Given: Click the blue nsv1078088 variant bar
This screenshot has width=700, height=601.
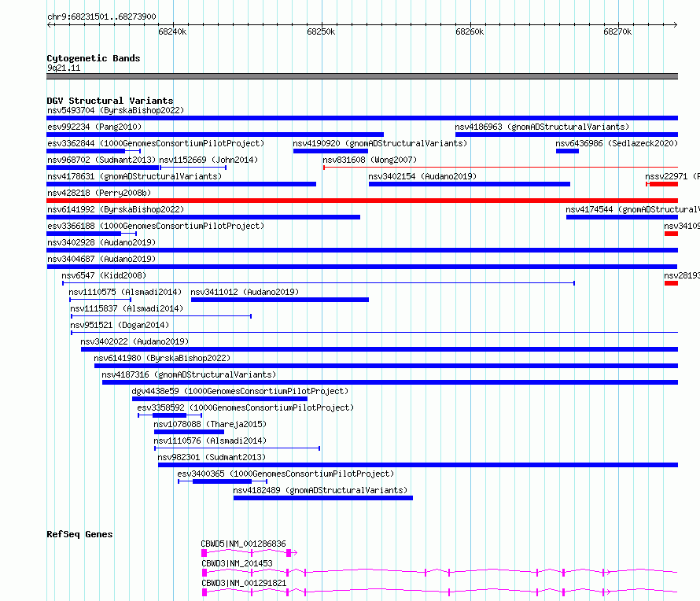Looking at the screenshot, I should (x=189, y=432).
